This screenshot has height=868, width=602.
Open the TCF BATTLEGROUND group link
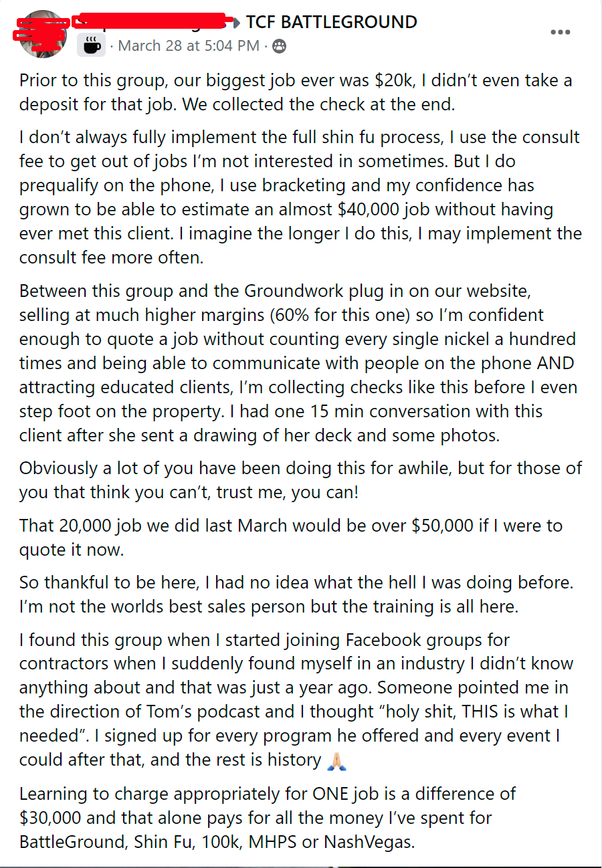pos(331,21)
